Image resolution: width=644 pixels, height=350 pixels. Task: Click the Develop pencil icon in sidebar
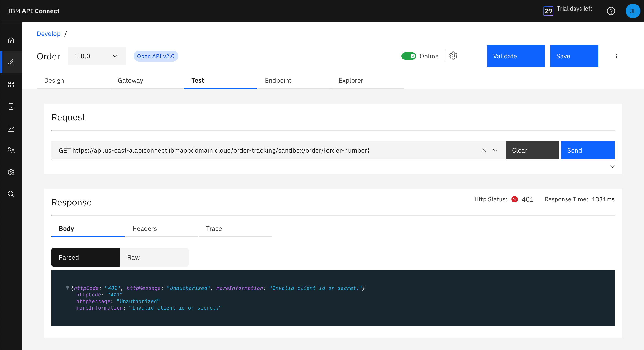11,62
